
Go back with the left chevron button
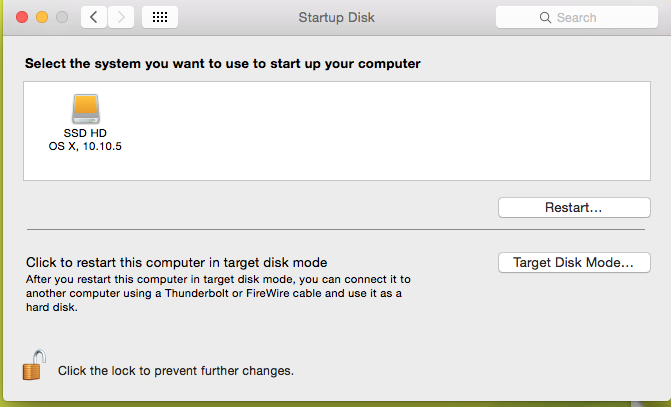94,17
